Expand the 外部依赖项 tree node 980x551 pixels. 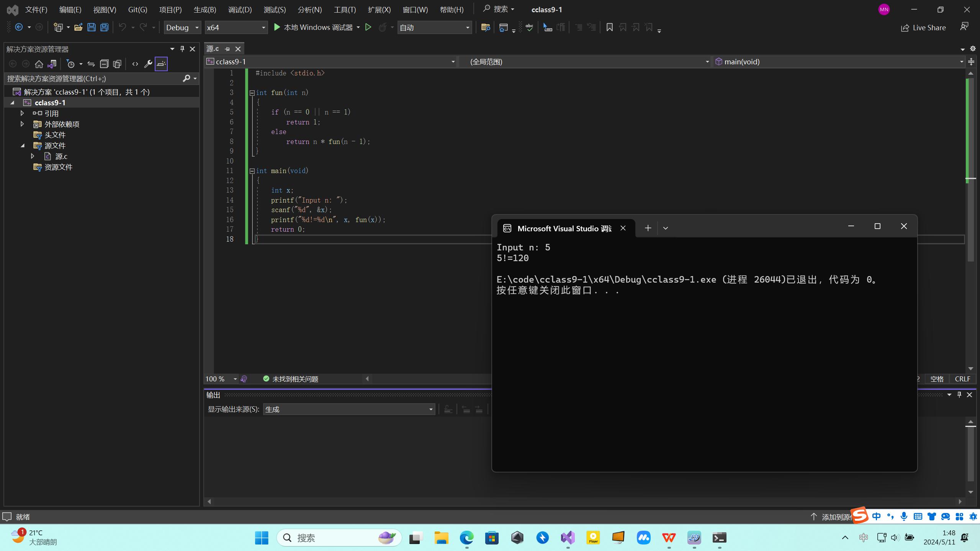[x=22, y=124]
